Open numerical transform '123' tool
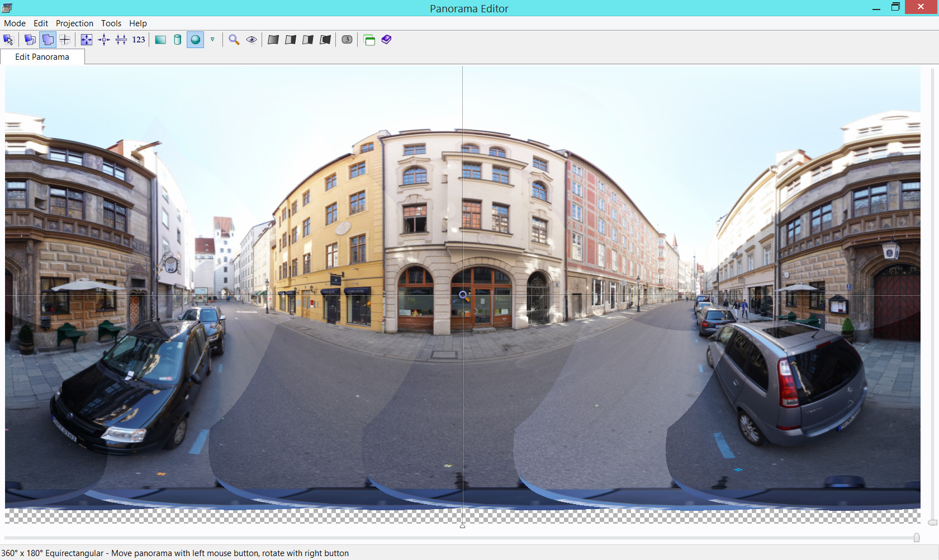The height and width of the screenshot is (560, 939). 139,40
